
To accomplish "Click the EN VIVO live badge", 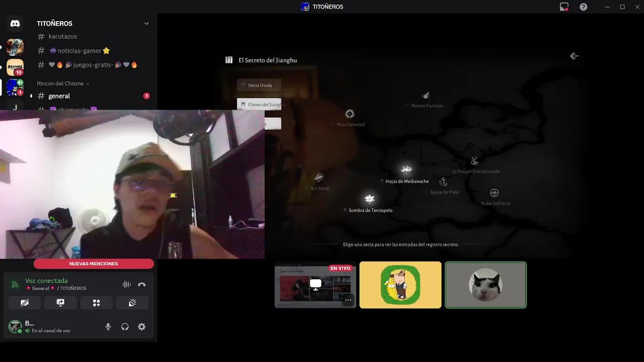I will point(340,268).
